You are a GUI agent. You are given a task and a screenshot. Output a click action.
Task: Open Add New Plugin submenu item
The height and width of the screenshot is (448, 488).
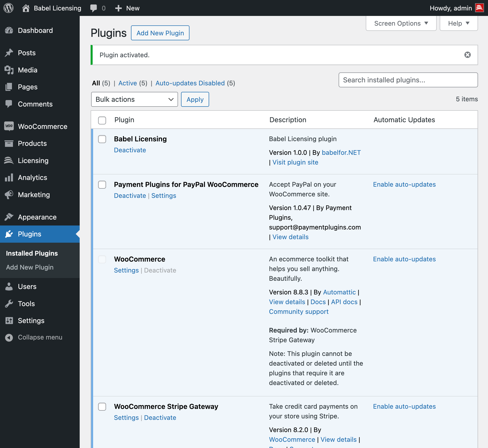(x=30, y=267)
